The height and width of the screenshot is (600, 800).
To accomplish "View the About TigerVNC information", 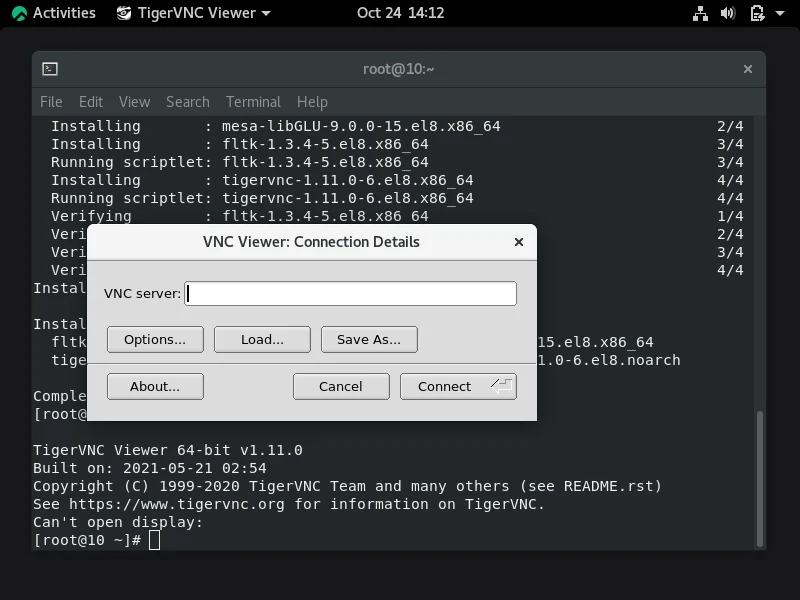I will point(155,386).
